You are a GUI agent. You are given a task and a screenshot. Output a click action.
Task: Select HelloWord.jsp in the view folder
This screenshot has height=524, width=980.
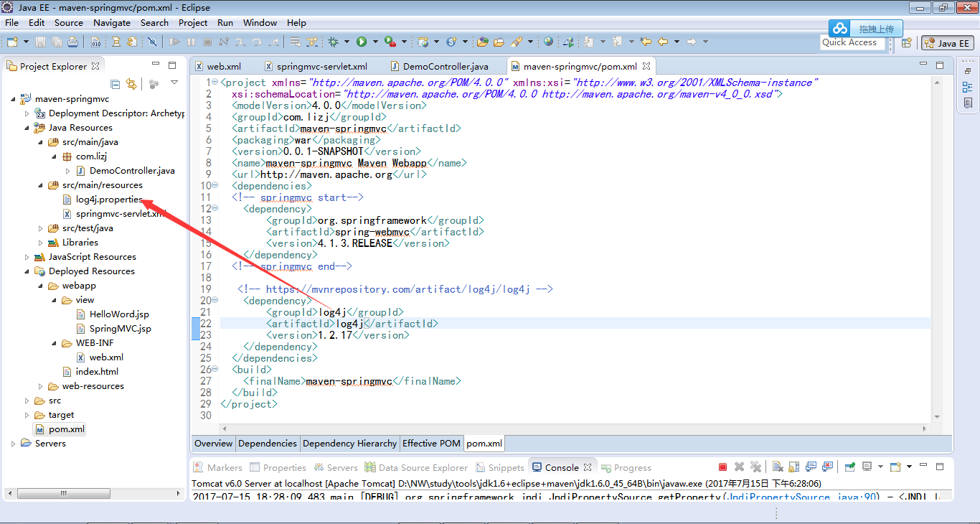113,314
